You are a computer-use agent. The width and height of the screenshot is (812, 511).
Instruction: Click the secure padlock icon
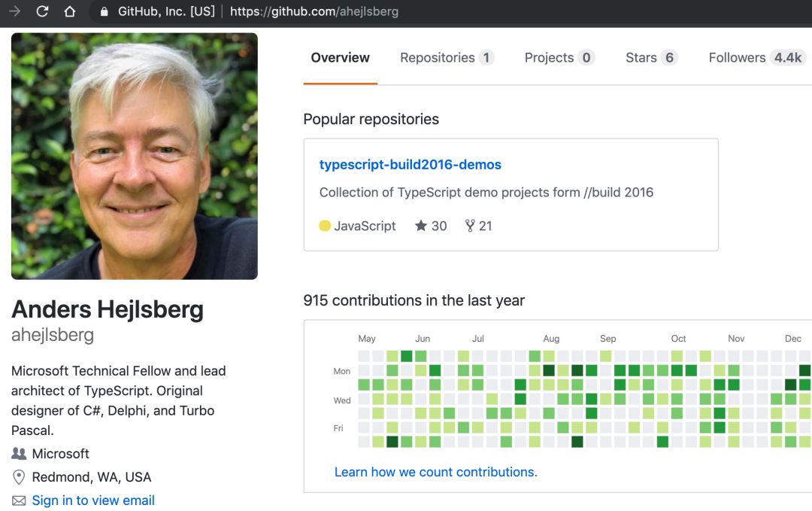104,11
